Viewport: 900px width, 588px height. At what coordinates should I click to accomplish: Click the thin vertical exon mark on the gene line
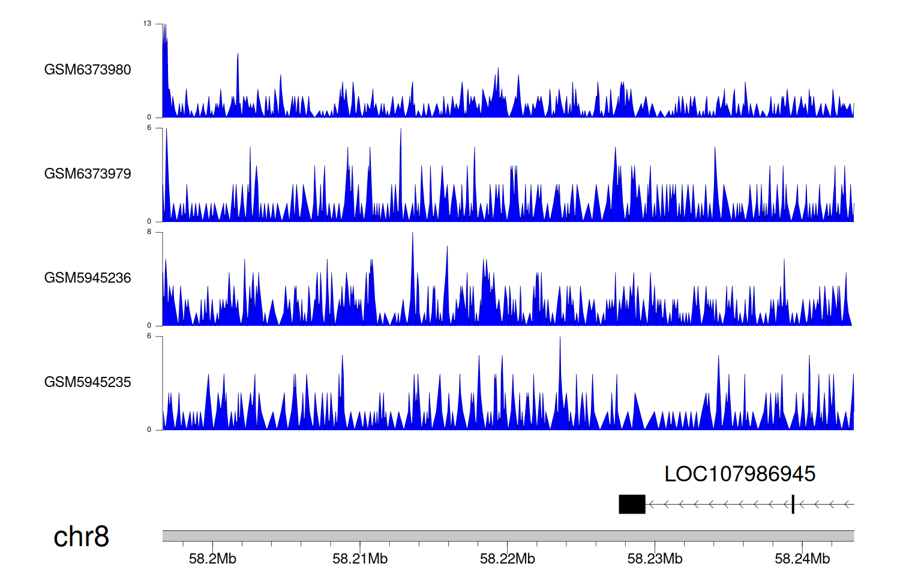tap(793, 505)
